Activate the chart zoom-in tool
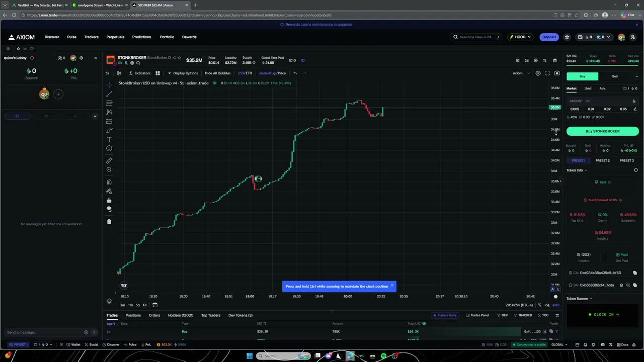This screenshot has width=644, height=362. 109,169
